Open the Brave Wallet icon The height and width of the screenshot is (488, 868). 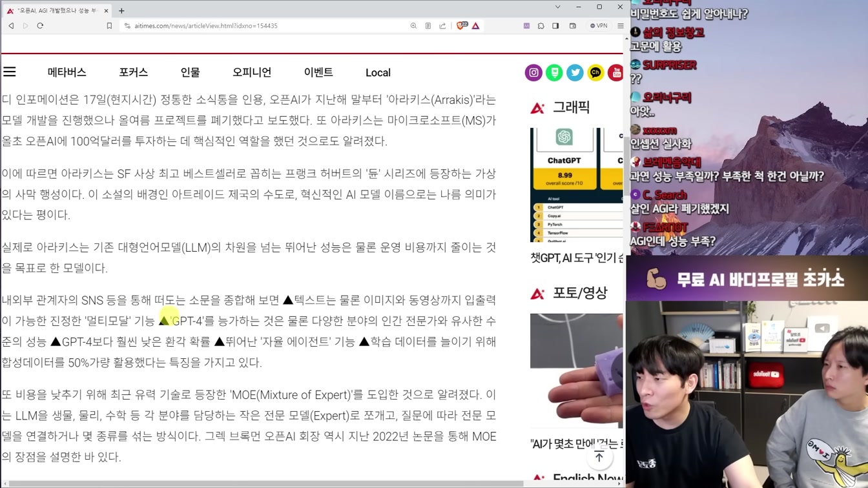click(572, 26)
